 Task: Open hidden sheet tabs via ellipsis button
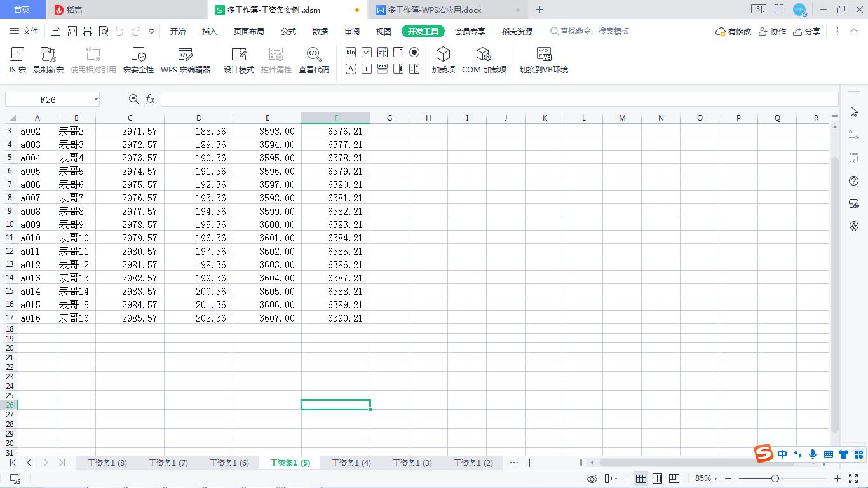tap(514, 463)
